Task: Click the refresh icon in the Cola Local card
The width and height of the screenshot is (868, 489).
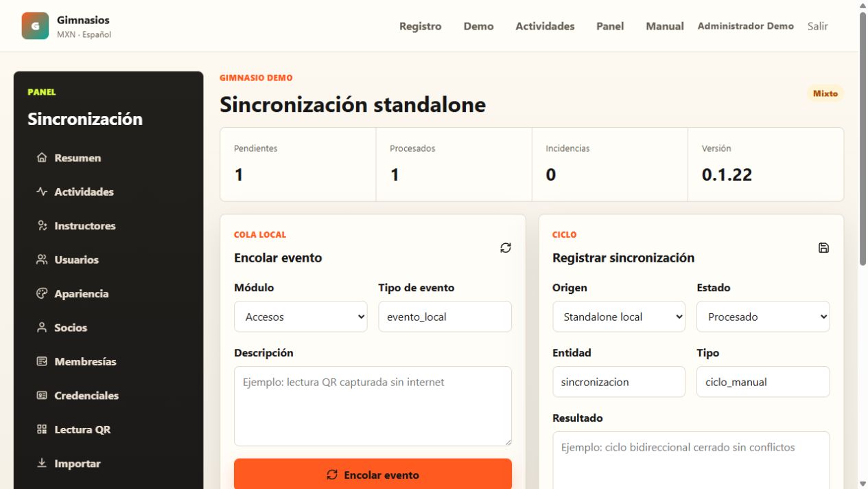Action: click(506, 248)
